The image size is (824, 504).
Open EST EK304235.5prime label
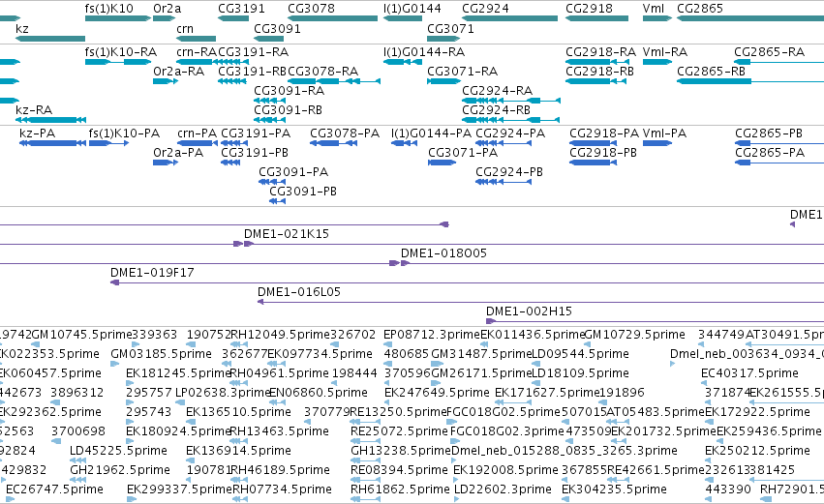(614, 489)
